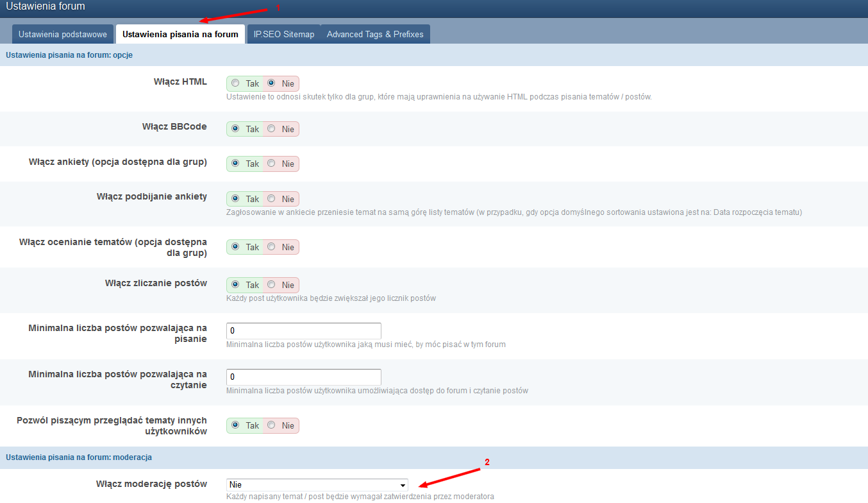Image resolution: width=868 pixels, height=503 pixels.
Task: Choose Tak for Włącz podbijanie ankiety
Action: [x=236, y=199]
